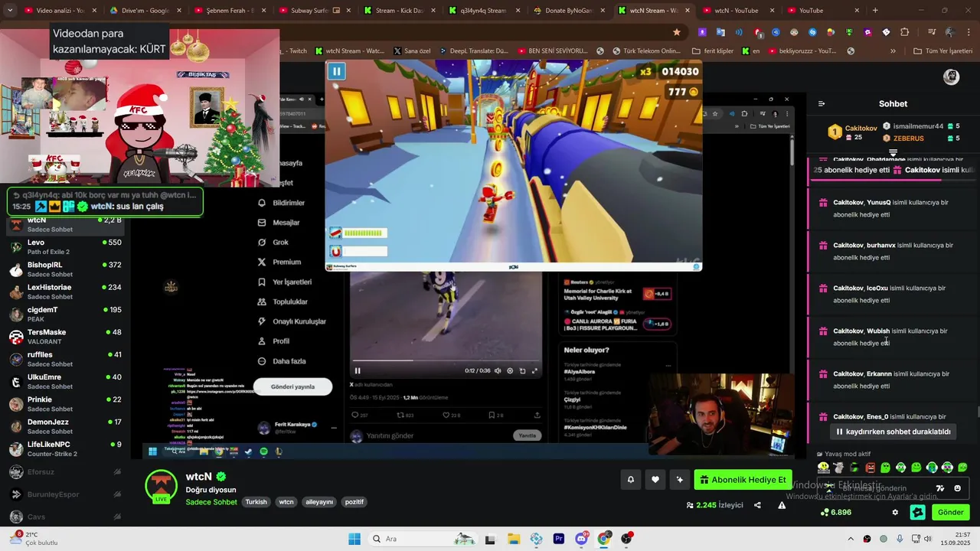
Task: Open File Explorer from taskbar
Action: (x=513, y=539)
